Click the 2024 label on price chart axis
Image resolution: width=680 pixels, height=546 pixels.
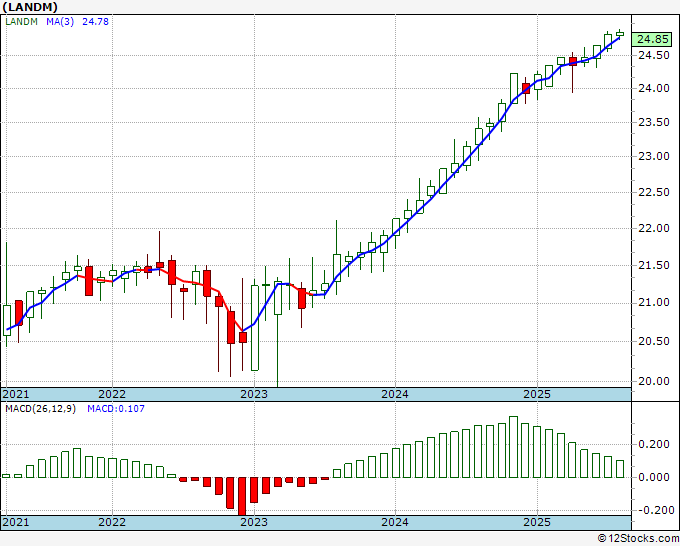[395, 394]
